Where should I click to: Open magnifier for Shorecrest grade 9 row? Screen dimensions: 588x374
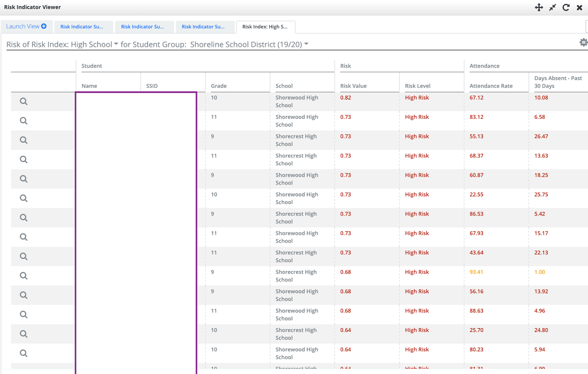pyautogui.click(x=23, y=140)
